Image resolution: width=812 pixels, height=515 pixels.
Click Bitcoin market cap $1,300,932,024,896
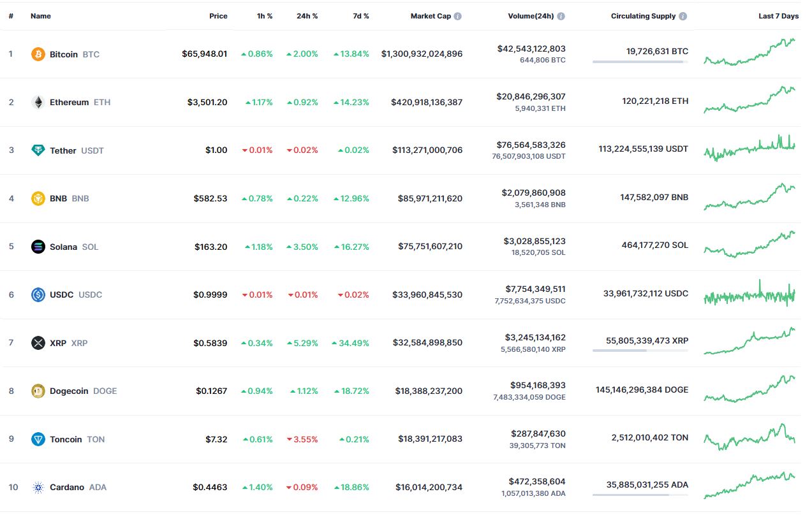coord(422,54)
